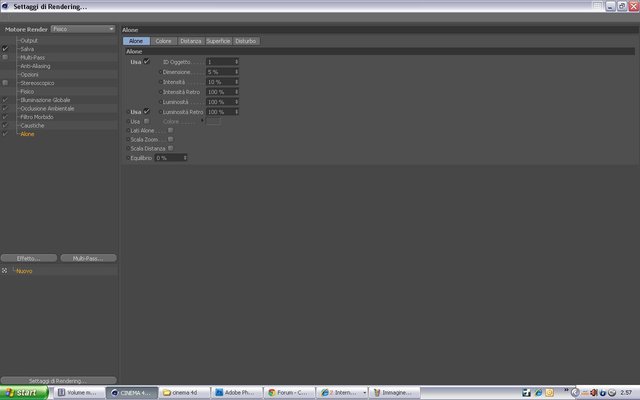Select Filtro Morbido in the tree
This screenshot has height=400, width=640.
[37, 117]
